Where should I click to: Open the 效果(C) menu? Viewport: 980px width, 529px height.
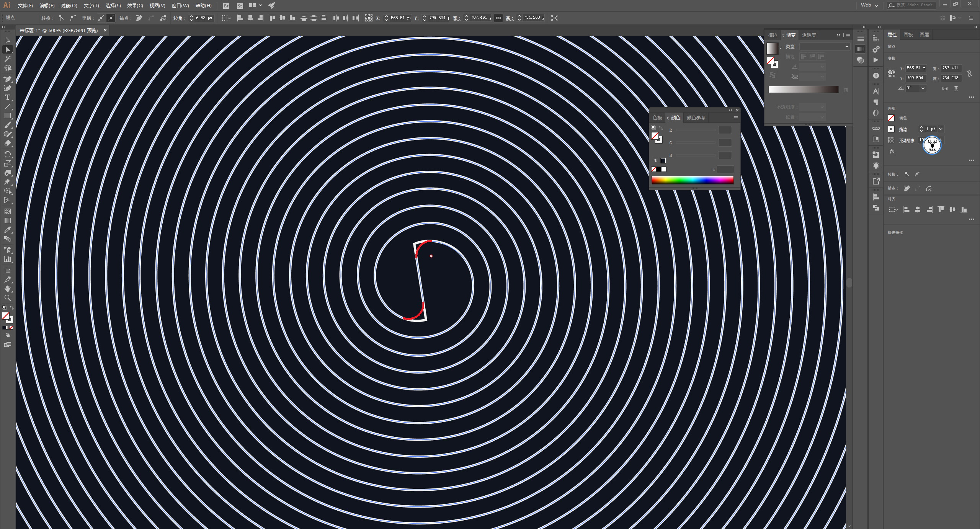tap(135, 5)
